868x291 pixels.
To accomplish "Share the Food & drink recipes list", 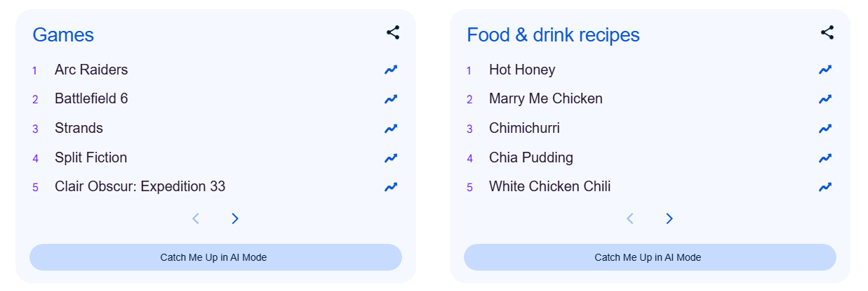I will 827,32.
